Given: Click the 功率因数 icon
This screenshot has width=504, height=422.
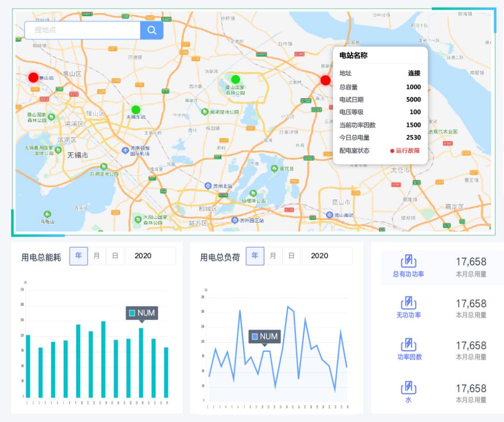Looking at the screenshot, I should pos(408,344).
